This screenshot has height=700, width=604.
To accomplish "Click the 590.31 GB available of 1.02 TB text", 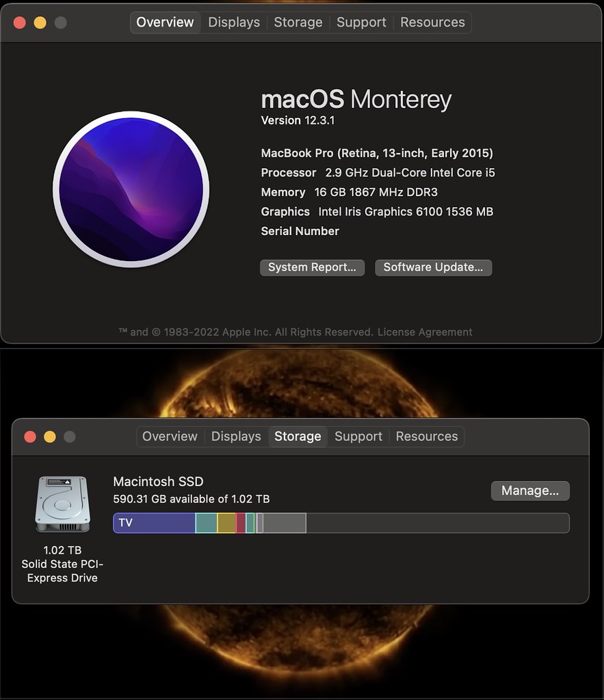I will pyautogui.click(x=192, y=499).
